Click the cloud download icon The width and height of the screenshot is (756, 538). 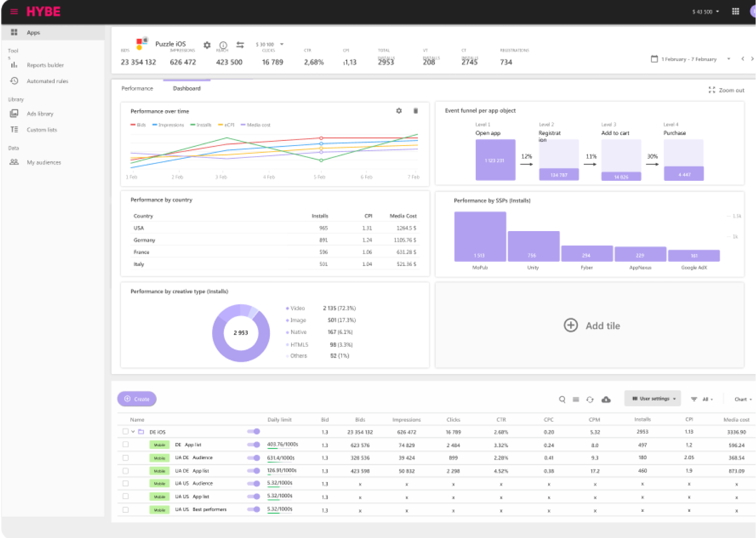click(606, 399)
